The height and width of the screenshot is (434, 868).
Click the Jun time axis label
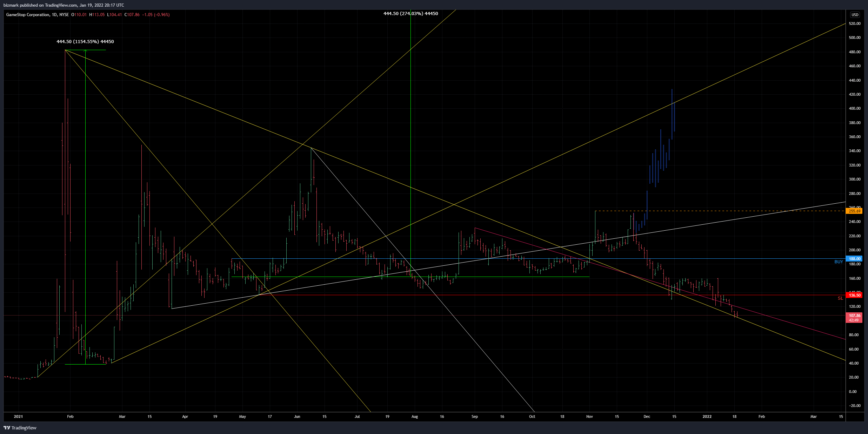click(297, 416)
